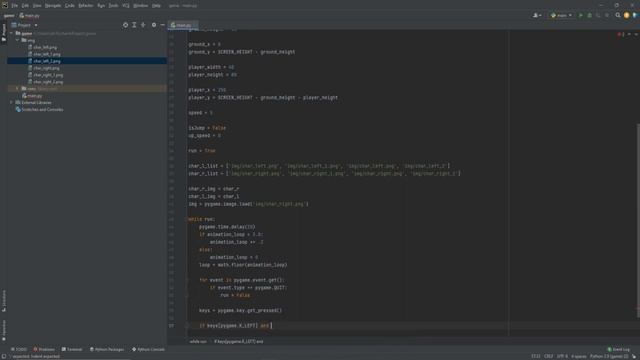
Task: Open the VCS menu
Action: 126,6
